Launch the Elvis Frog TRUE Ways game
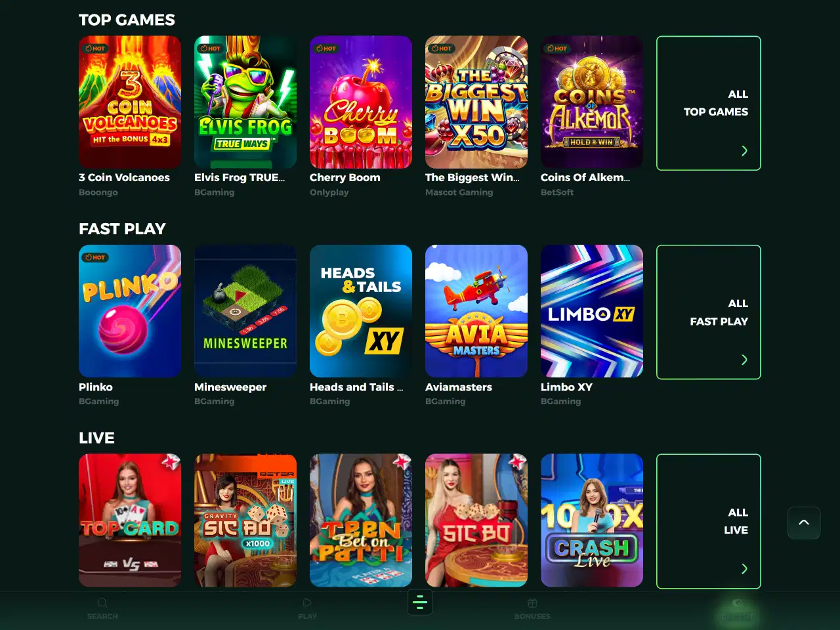Screen dimensions: 840x630 [245, 102]
